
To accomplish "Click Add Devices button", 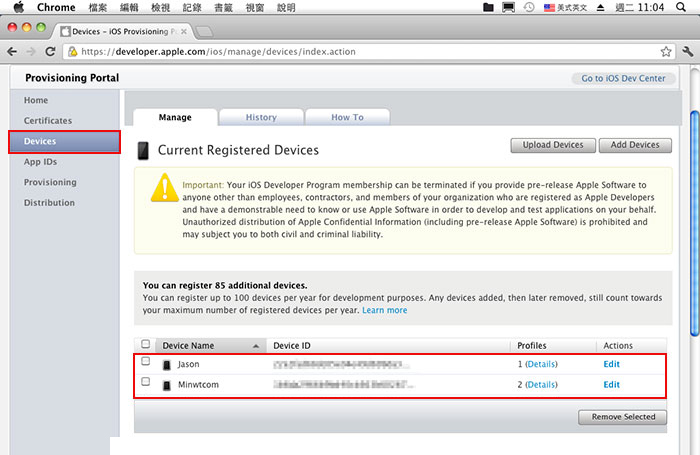I will pyautogui.click(x=635, y=145).
